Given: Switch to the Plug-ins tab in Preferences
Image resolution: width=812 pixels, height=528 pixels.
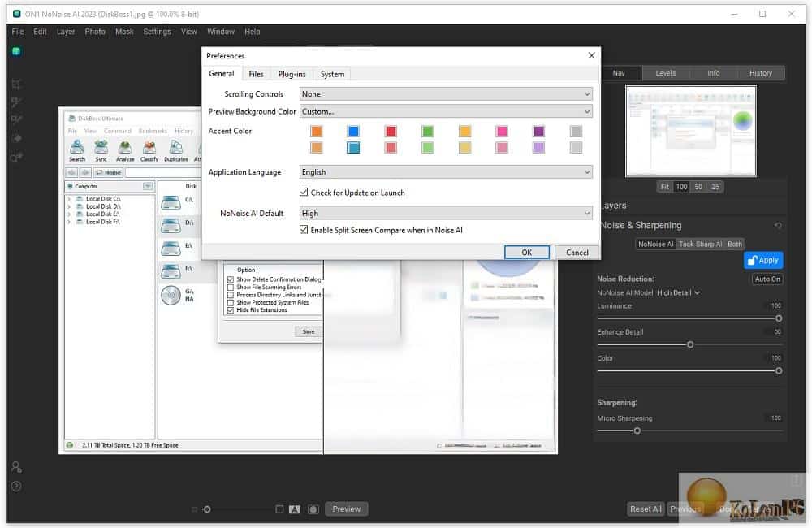Looking at the screenshot, I should [x=292, y=74].
